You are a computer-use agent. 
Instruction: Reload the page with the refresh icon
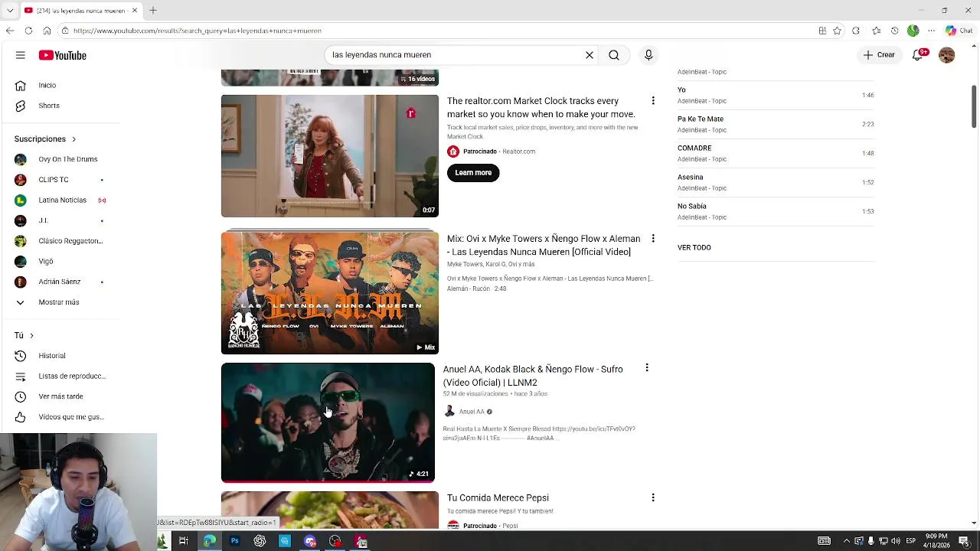(x=28, y=31)
